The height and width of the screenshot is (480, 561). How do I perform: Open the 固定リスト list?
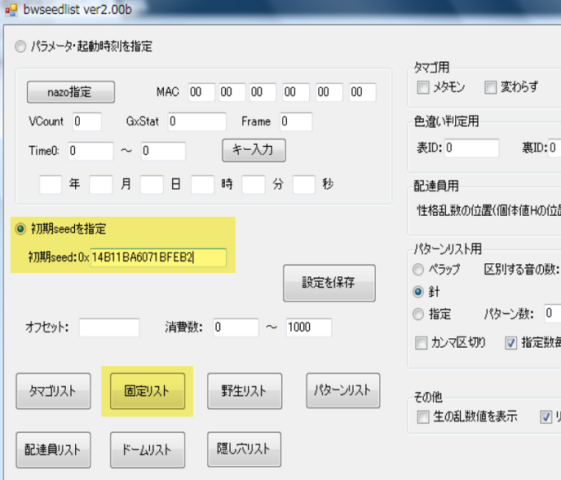click(x=147, y=391)
